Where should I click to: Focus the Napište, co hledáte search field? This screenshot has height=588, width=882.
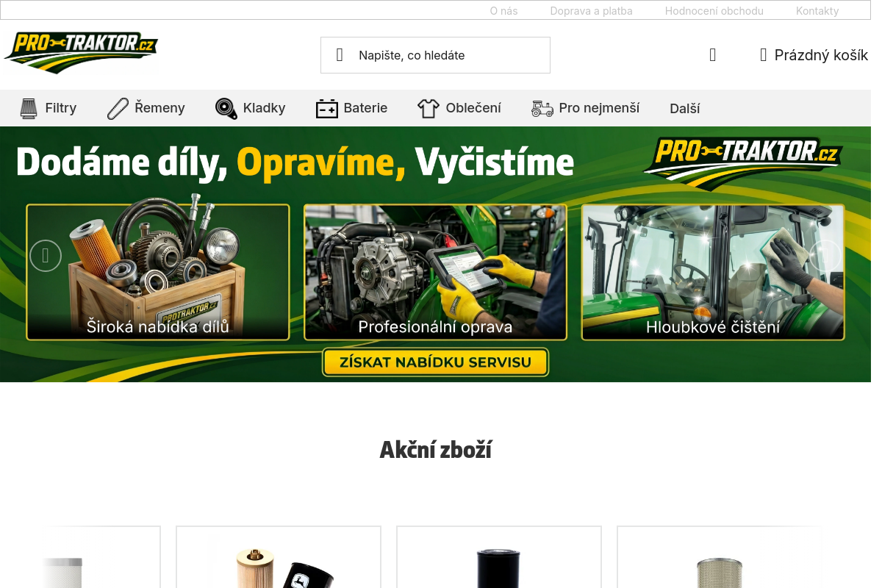[435, 55]
